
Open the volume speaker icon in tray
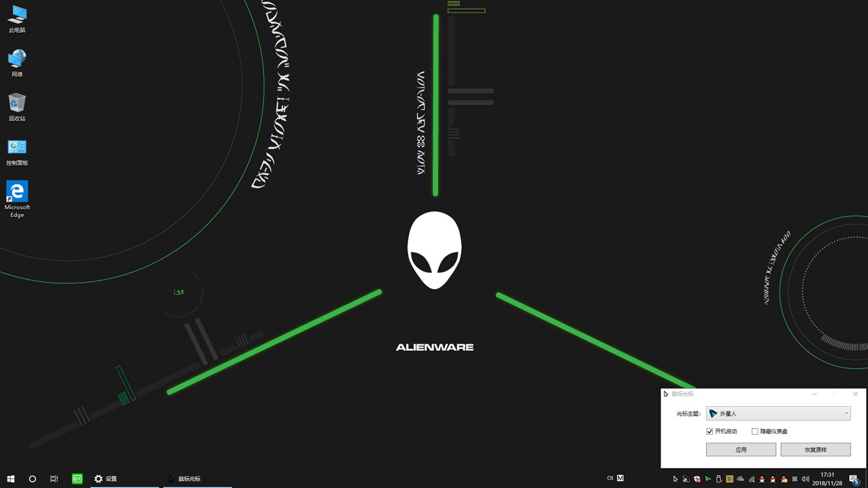click(x=805, y=479)
